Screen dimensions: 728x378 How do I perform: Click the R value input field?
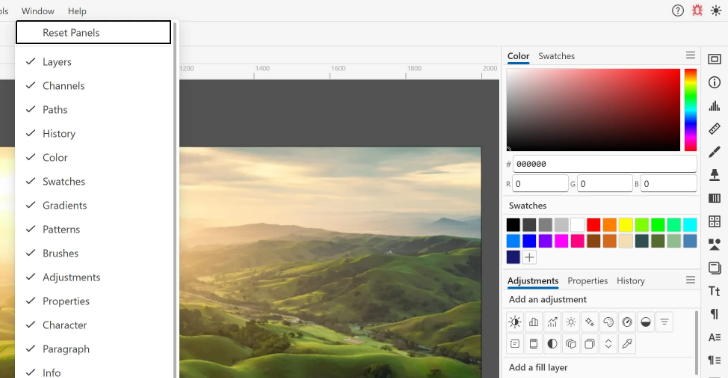coord(540,183)
